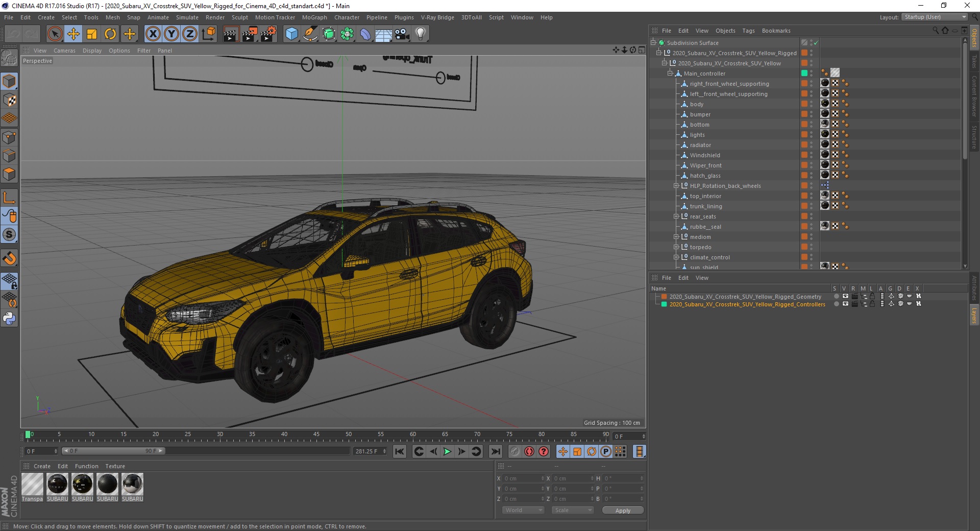This screenshot has height=531, width=980.
Task: Expand the rear_seats group
Action: coord(676,216)
